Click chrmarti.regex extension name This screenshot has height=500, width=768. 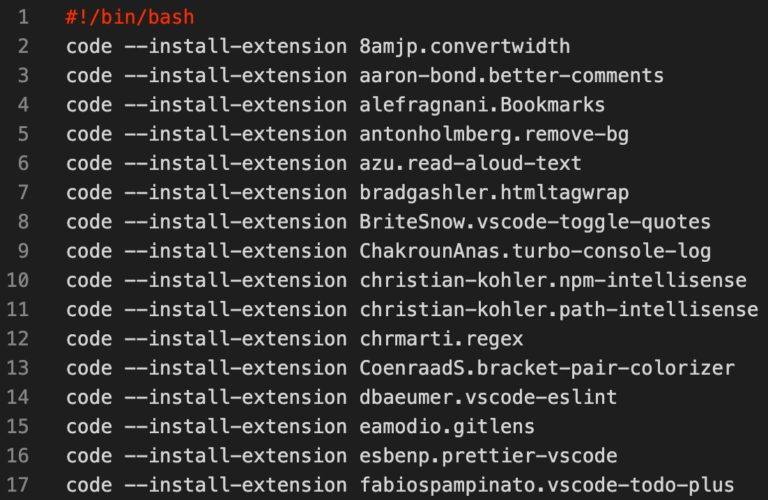[441, 339]
